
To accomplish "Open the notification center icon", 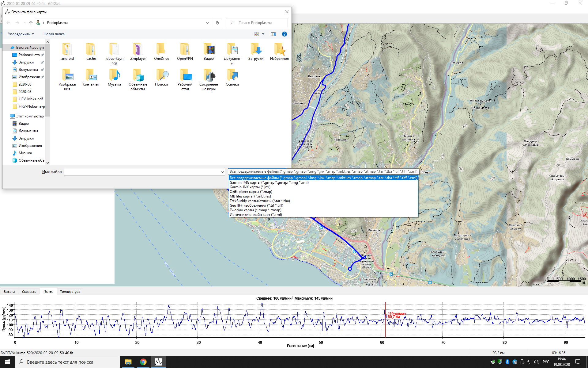I will [x=578, y=362].
